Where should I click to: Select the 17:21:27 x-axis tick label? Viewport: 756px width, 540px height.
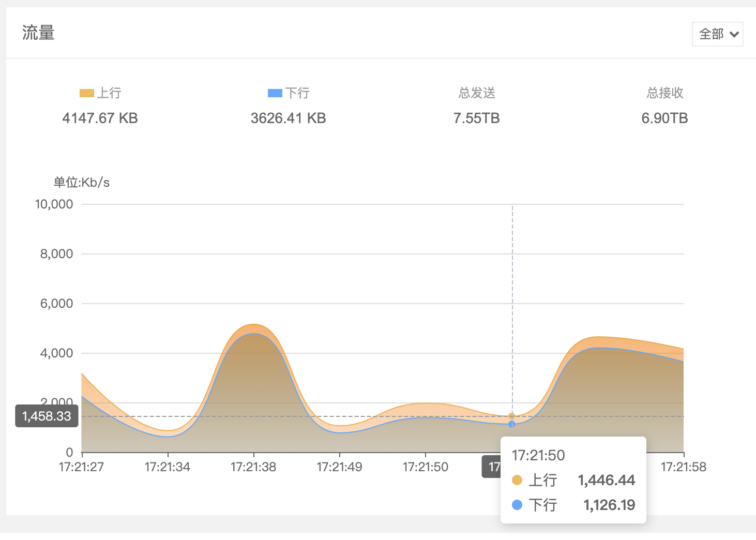(x=81, y=467)
